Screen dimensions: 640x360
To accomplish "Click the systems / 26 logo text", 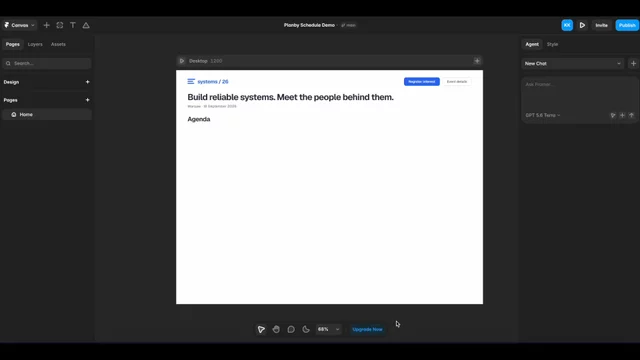I will pyautogui.click(x=213, y=82).
